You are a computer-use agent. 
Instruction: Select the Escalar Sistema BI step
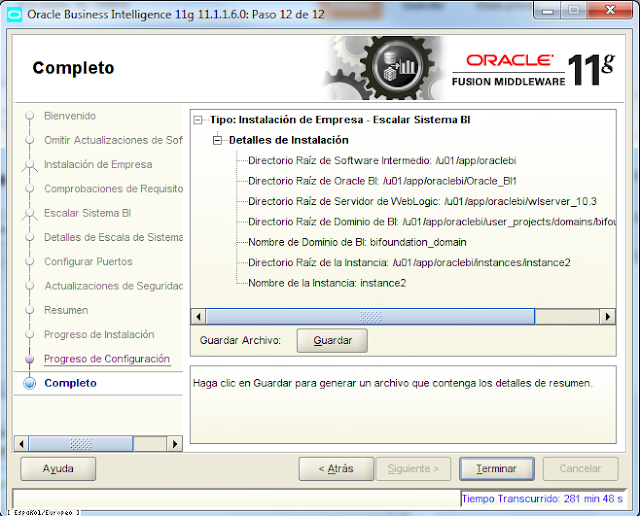point(87,213)
